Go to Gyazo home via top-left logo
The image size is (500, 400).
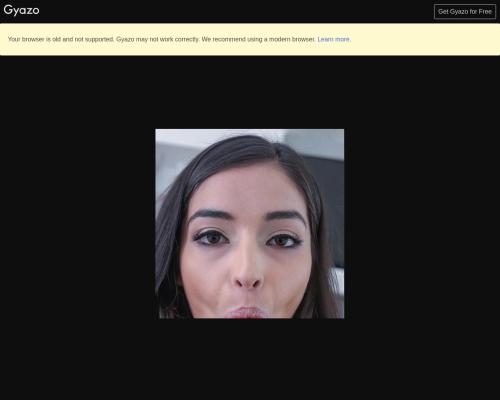point(21,10)
